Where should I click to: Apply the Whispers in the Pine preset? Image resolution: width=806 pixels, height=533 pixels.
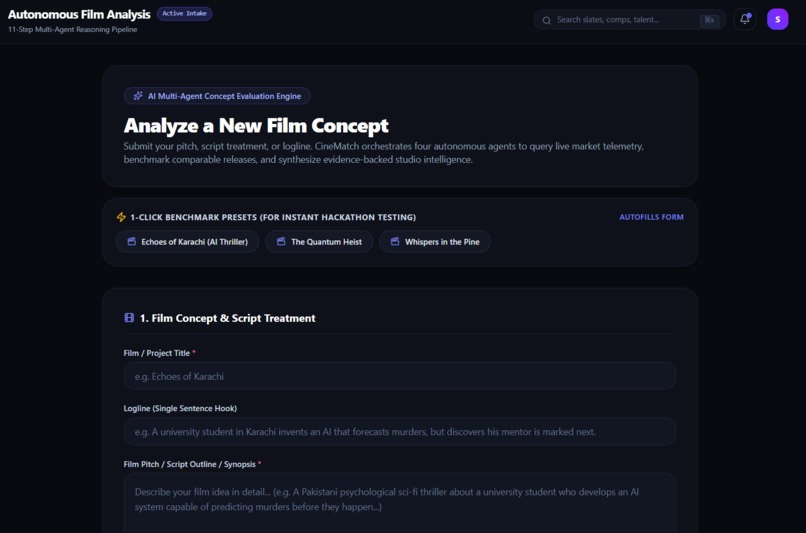click(x=435, y=242)
